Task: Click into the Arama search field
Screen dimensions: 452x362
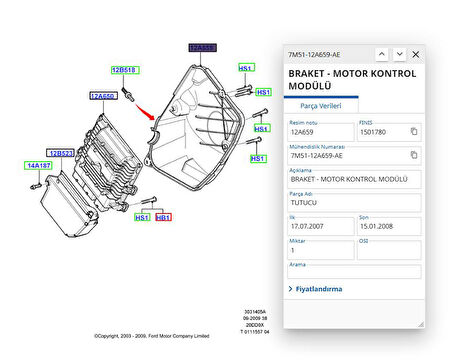Action: click(354, 272)
